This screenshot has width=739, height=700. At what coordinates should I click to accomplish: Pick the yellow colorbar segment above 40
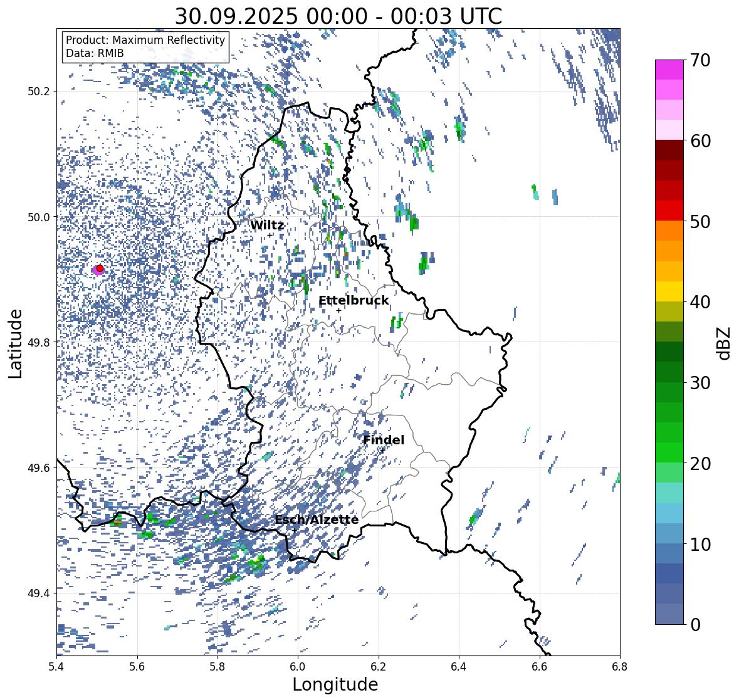click(x=669, y=291)
